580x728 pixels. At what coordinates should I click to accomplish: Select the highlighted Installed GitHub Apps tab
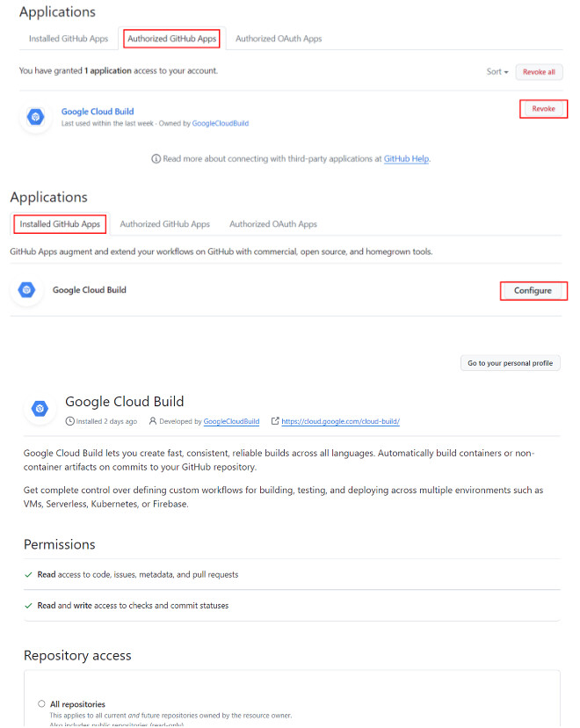(x=60, y=224)
